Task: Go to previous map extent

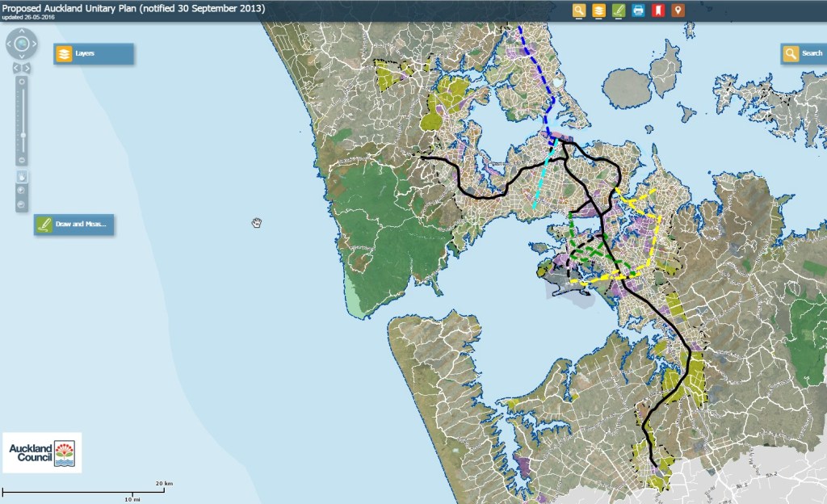Action: point(16,69)
